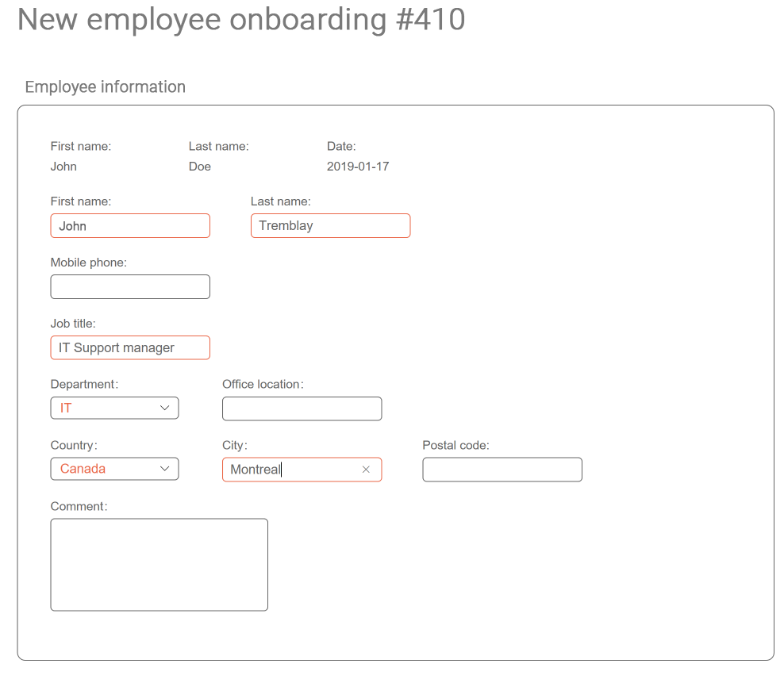Click the read-only last name Doe
This screenshot has height=675, width=784.
click(200, 167)
